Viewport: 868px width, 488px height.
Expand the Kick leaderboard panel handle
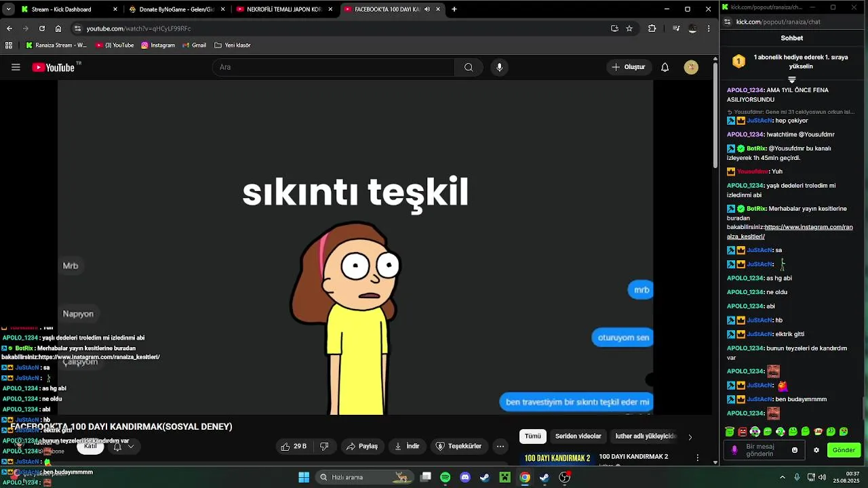click(791, 80)
